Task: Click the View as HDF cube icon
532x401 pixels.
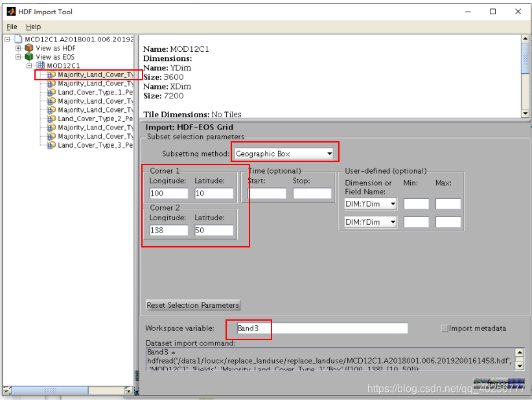Action: point(29,48)
